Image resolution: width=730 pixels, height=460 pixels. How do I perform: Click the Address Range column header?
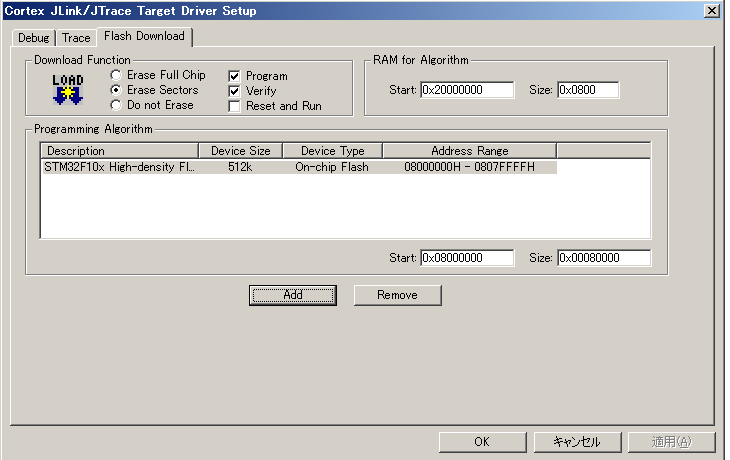[x=470, y=151]
